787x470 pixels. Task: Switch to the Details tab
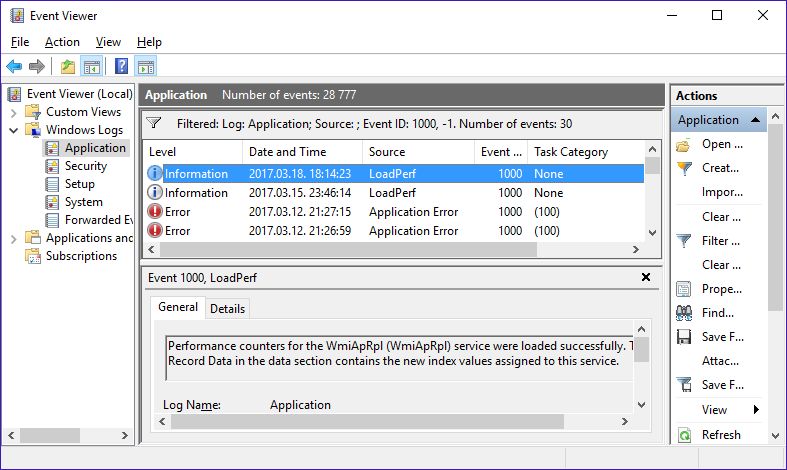pyautogui.click(x=227, y=309)
